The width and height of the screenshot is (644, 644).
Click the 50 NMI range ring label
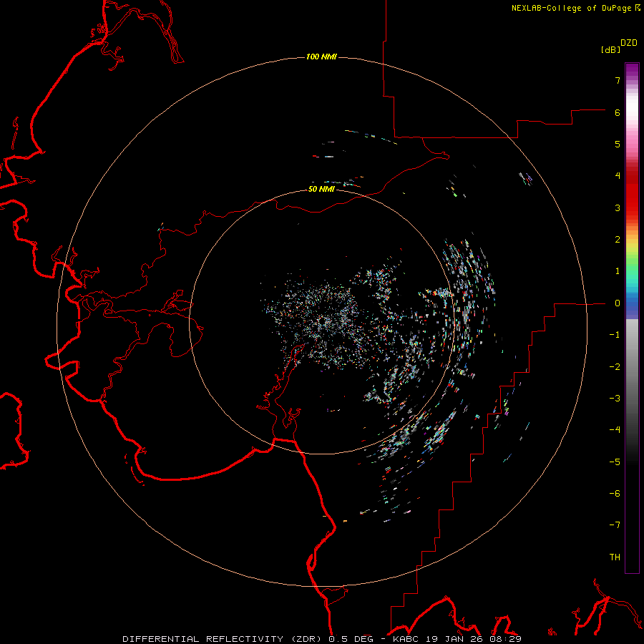[321, 189]
